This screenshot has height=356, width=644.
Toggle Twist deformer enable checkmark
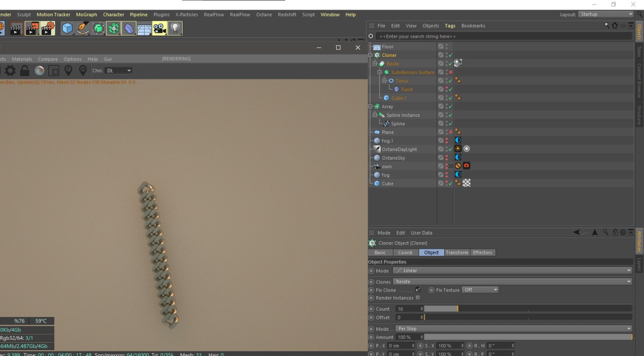coord(451,89)
